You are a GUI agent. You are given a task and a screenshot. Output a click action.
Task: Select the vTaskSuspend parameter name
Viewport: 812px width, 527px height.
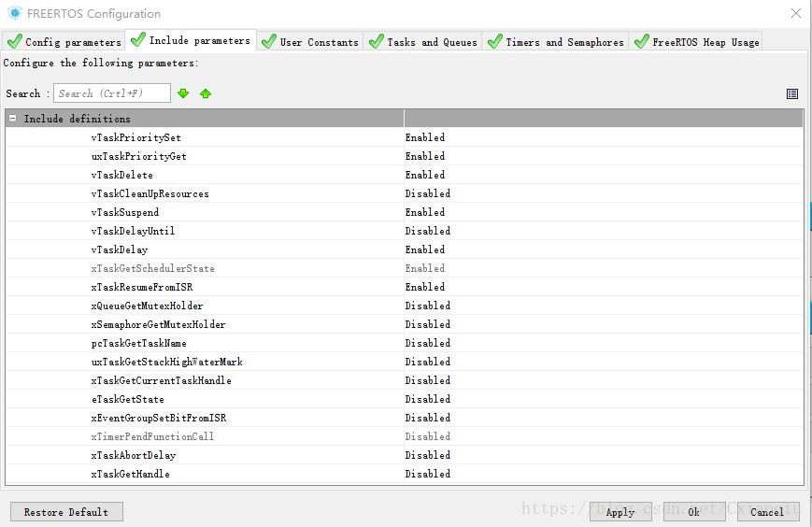[x=125, y=212]
